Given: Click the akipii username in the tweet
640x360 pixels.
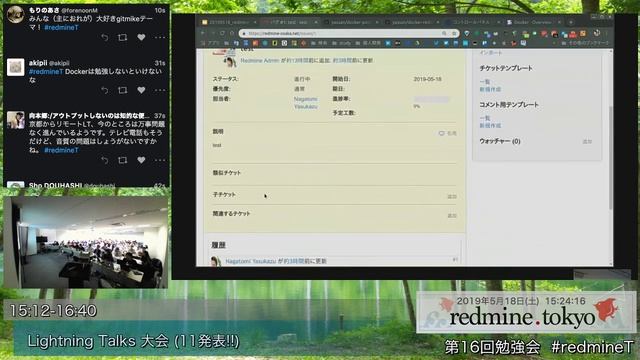Looking at the screenshot, I should [38, 63].
